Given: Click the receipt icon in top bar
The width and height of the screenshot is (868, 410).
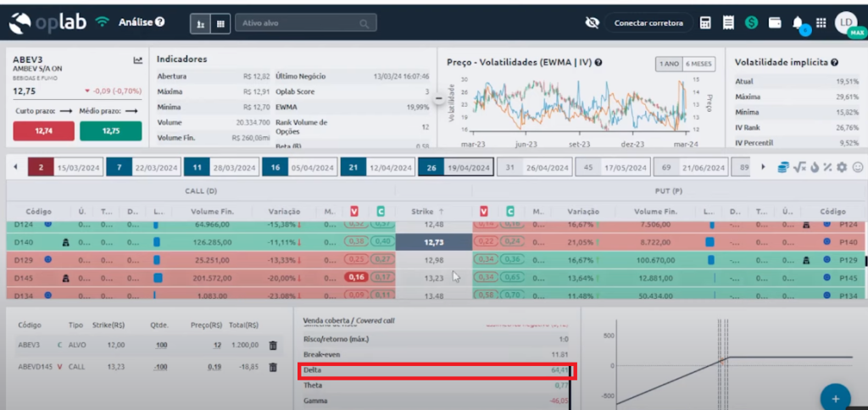Looking at the screenshot, I should (x=727, y=23).
